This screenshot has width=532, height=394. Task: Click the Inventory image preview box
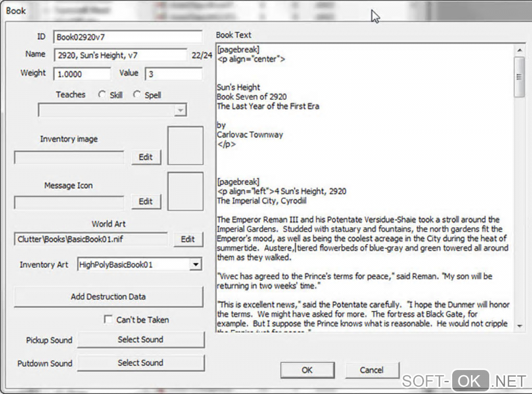coord(185,146)
